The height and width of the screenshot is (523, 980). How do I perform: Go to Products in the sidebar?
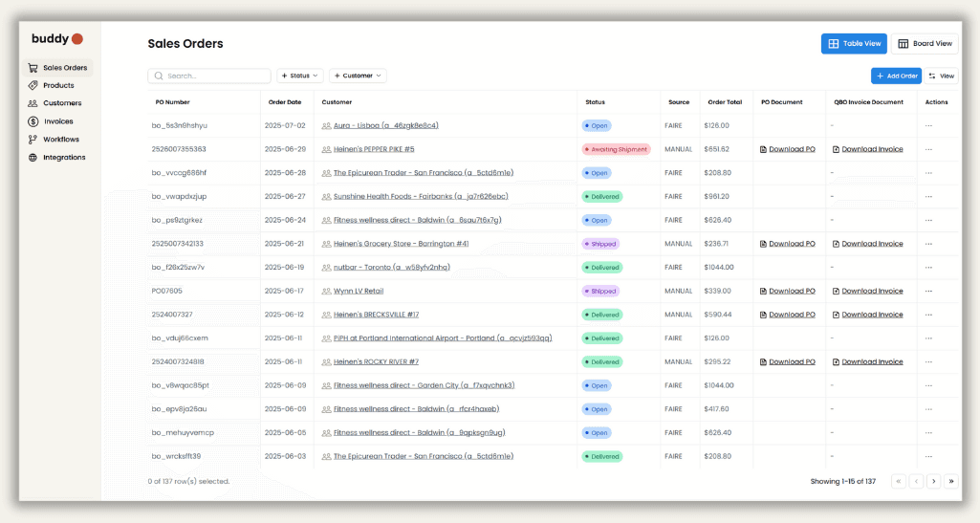(x=52, y=86)
